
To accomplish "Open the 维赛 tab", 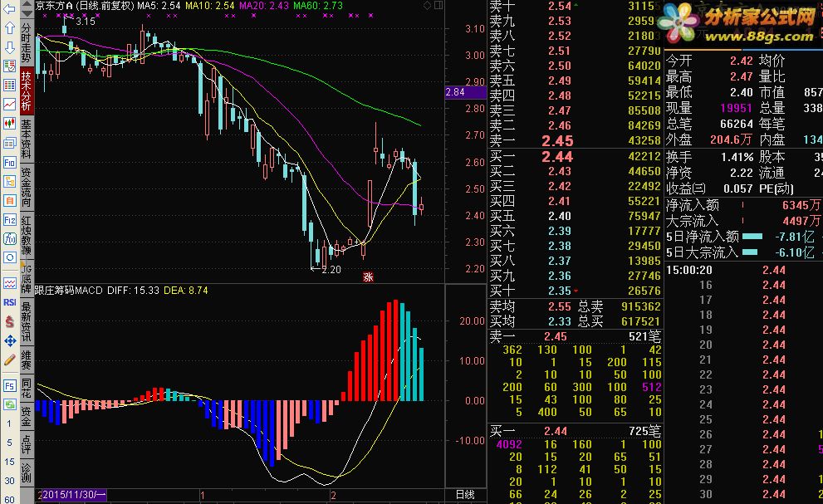I will [x=27, y=359].
